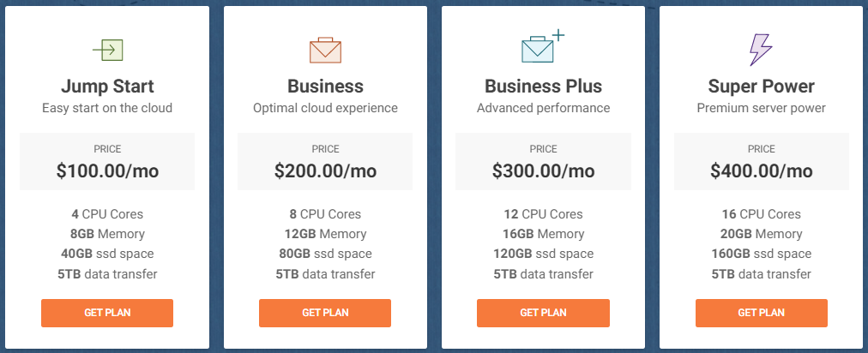This screenshot has height=353, width=868.
Task: Click the 160GB ssd space text
Action: coord(761,254)
